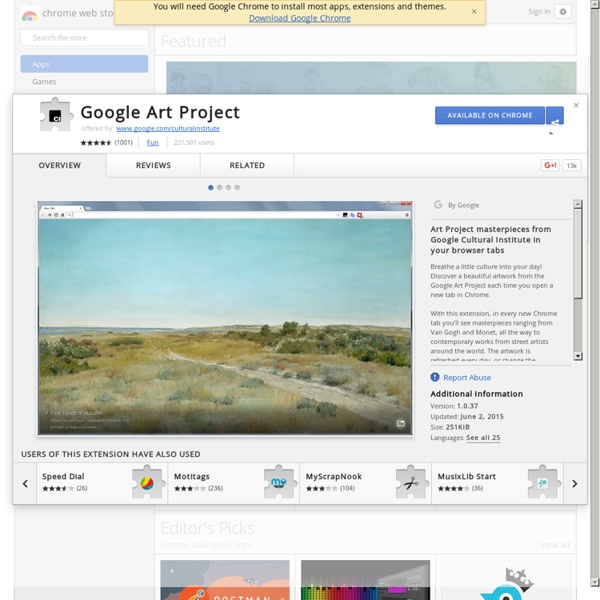Click the Version 1.0.37 text
Screen dimensions: 600x600
454,406
